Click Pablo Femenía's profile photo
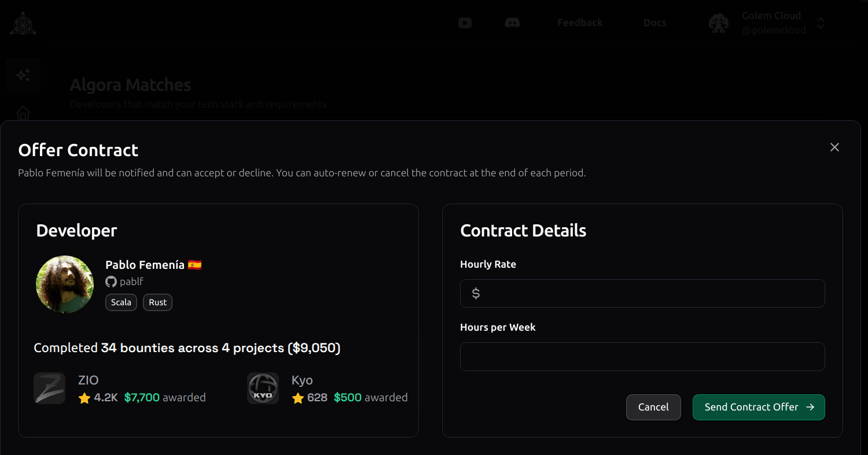868x455 pixels. click(x=65, y=284)
